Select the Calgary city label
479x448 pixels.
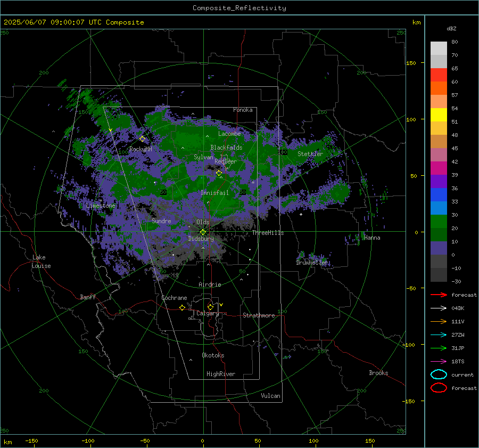click(x=208, y=313)
